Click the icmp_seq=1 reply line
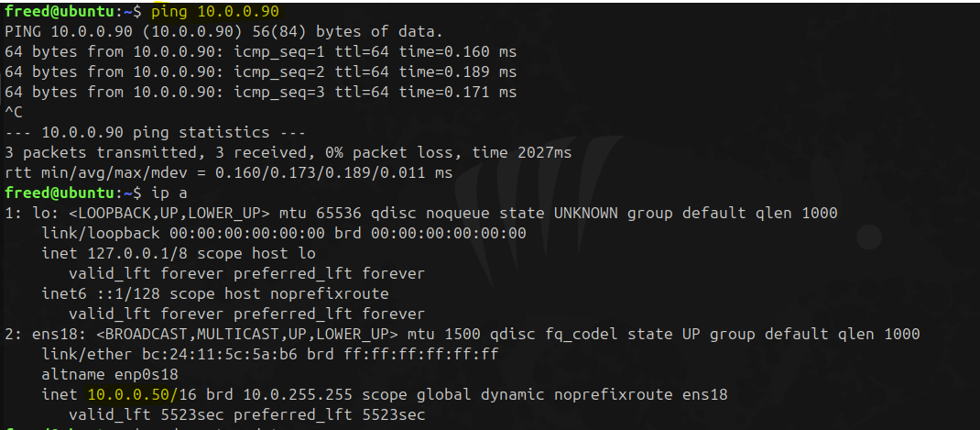Screen dimensions: 980x430 pyautogui.click(x=260, y=50)
